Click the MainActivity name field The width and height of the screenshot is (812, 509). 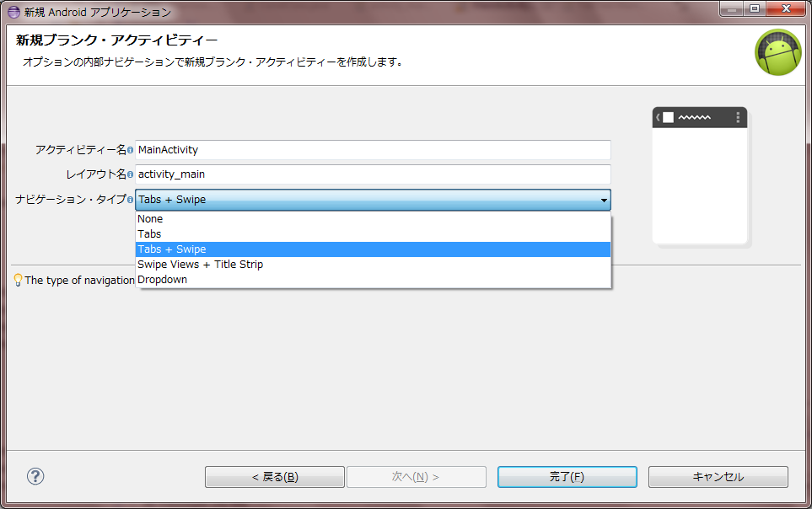pos(373,150)
